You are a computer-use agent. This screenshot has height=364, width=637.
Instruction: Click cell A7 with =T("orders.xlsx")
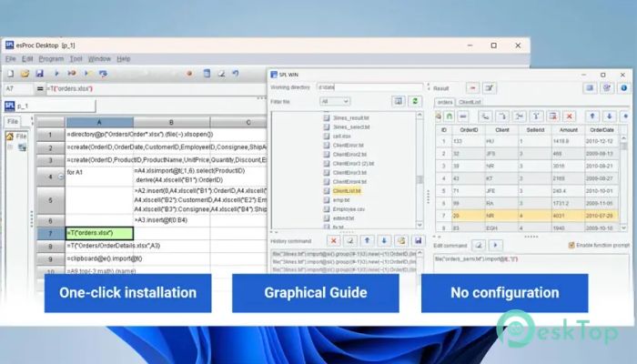99,233
